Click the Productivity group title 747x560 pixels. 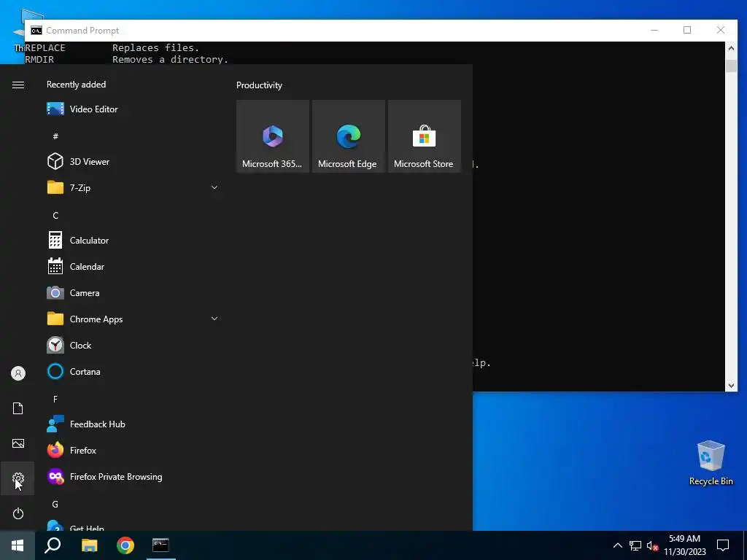coord(259,85)
